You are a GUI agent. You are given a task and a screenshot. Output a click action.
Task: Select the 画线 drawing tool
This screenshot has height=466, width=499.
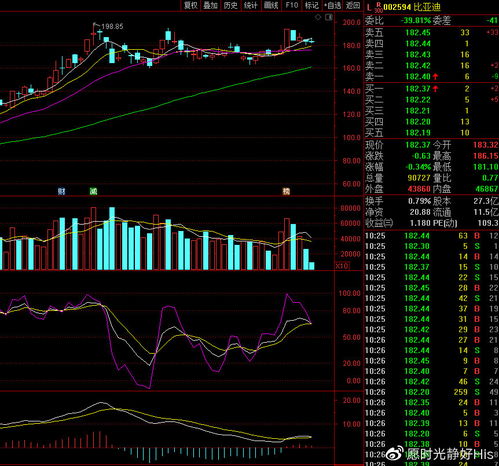coord(271,5)
